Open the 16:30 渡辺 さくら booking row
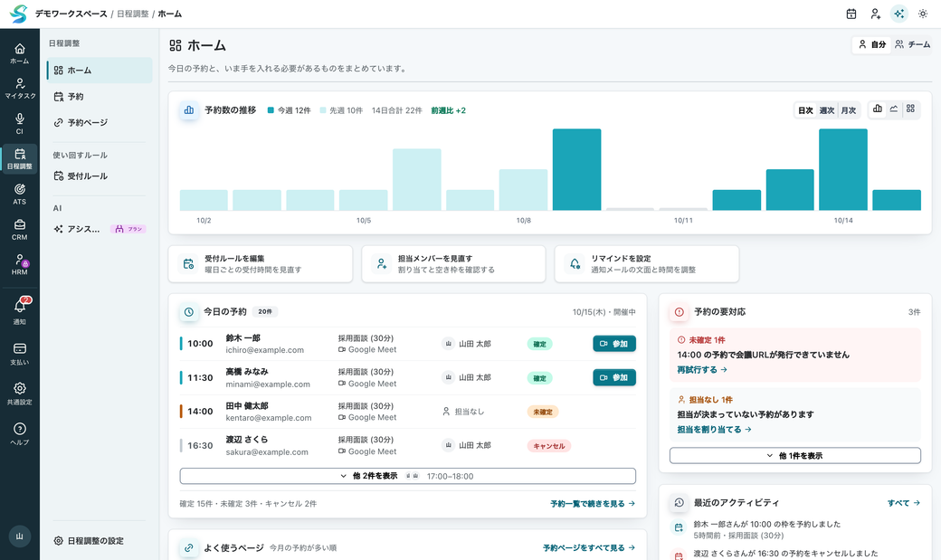941x560 pixels. click(x=407, y=445)
